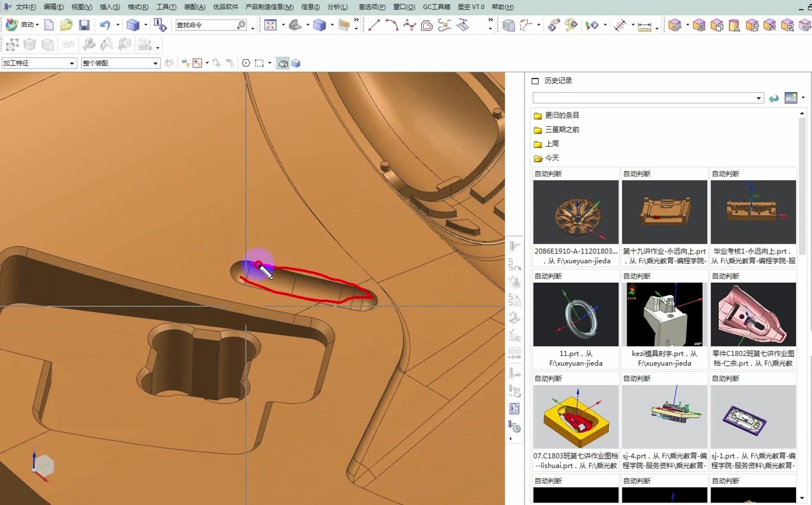Open the 帮助(H) menu

click(502, 7)
